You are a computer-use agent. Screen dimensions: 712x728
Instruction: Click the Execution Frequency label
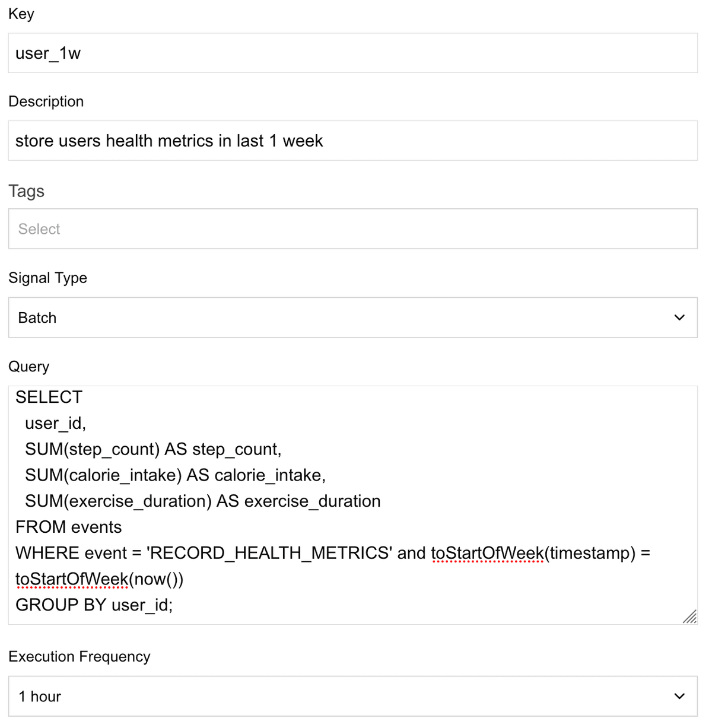tap(79, 656)
